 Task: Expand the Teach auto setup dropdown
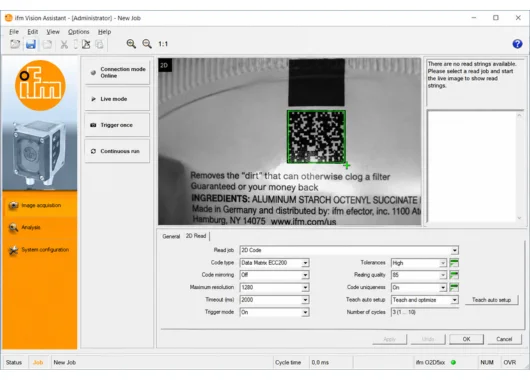(x=454, y=300)
